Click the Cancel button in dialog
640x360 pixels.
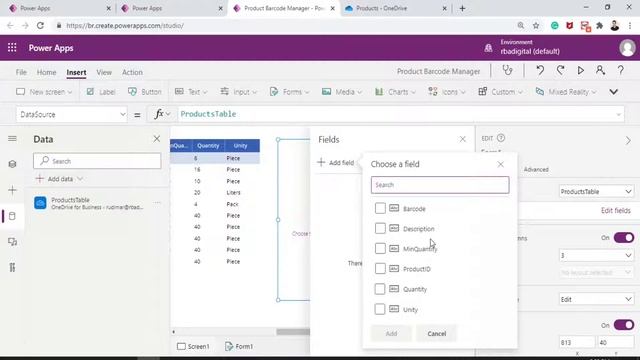point(437,333)
